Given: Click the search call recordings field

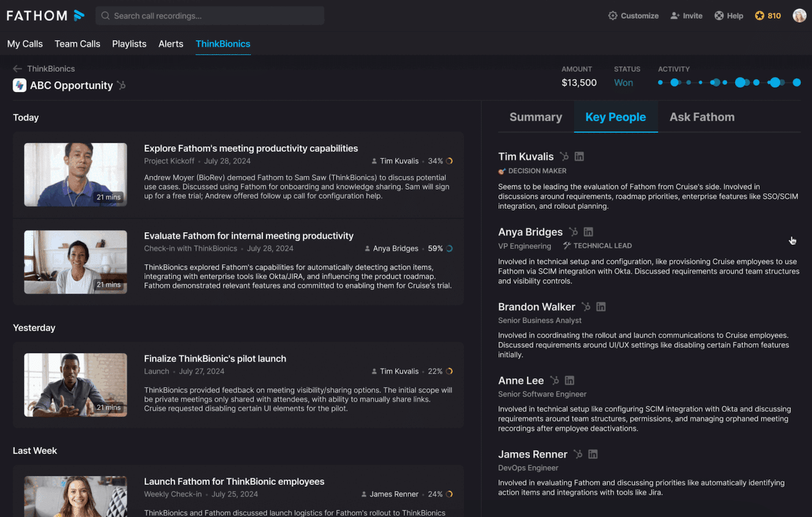Looking at the screenshot, I should click(x=210, y=16).
